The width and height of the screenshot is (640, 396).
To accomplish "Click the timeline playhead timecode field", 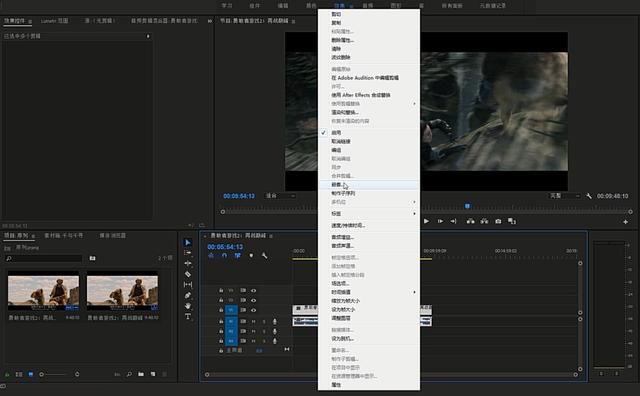I will (225, 247).
